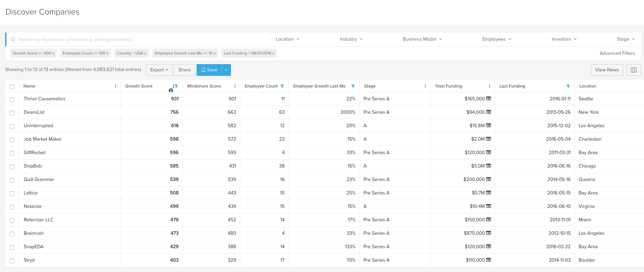Expand the Investors filter dropdown

(x=564, y=39)
